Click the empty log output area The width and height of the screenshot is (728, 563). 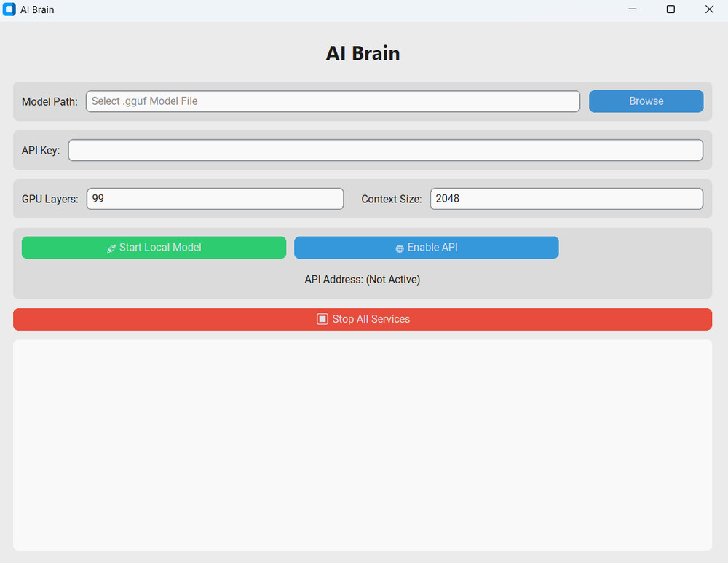(x=362, y=444)
